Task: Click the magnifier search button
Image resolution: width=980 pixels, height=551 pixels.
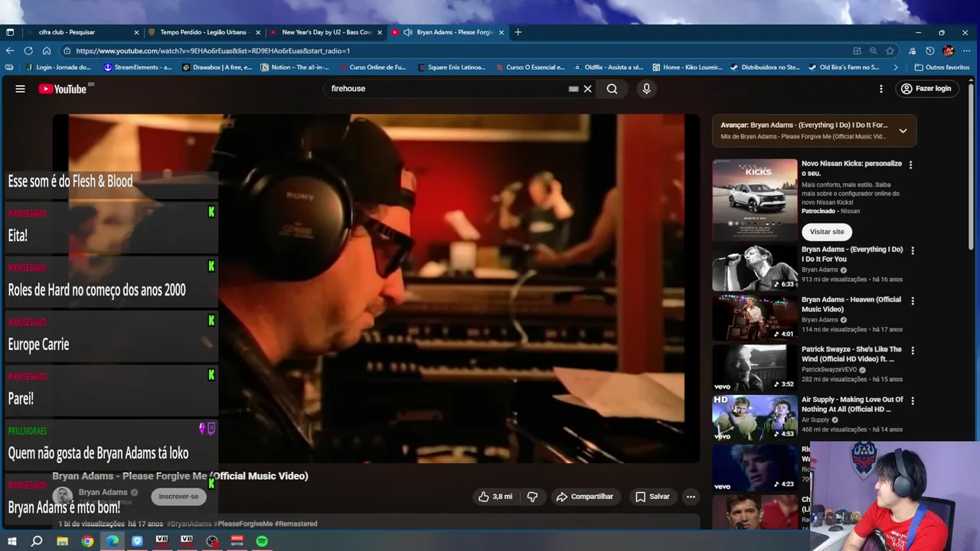Action: 612,89
